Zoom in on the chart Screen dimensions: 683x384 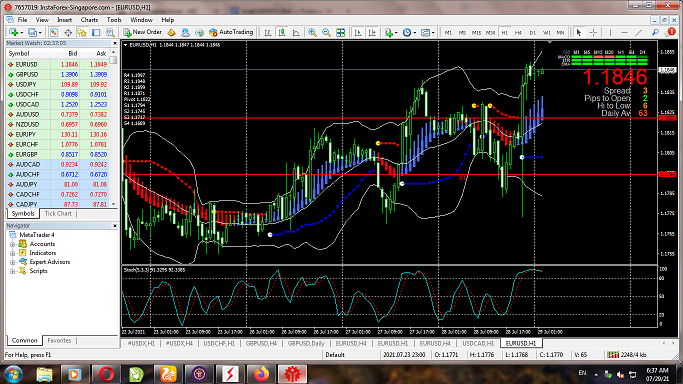[312, 32]
